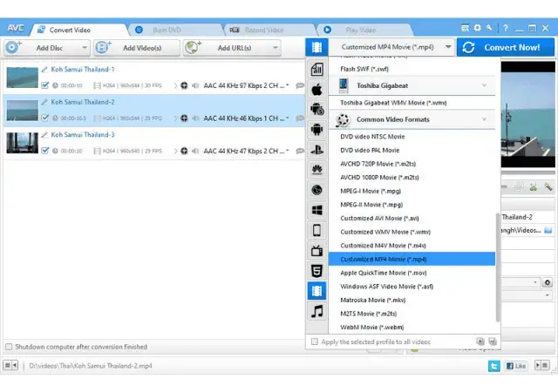The width and height of the screenshot is (558, 392).
Task: Uncheck Koh Samui Thailand-2 video checkbox
Action: (44, 118)
